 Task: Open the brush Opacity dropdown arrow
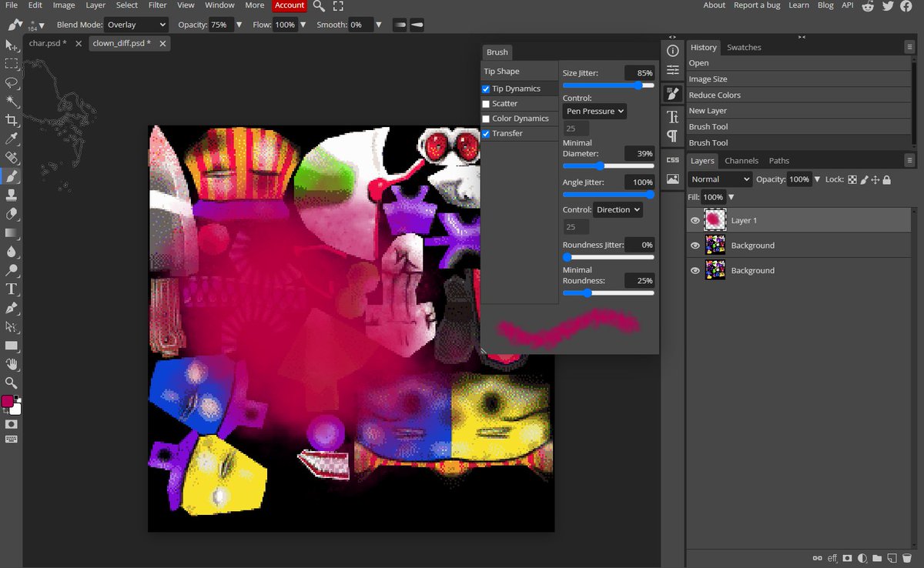tap(239, 25)
